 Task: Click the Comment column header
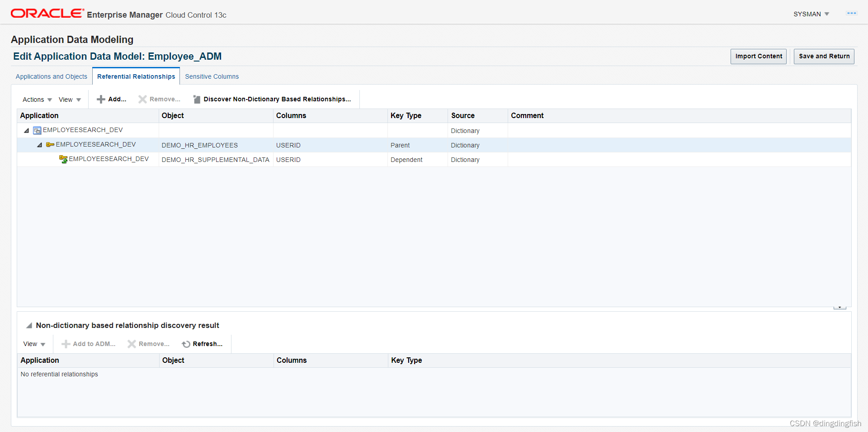coord(679,116)
